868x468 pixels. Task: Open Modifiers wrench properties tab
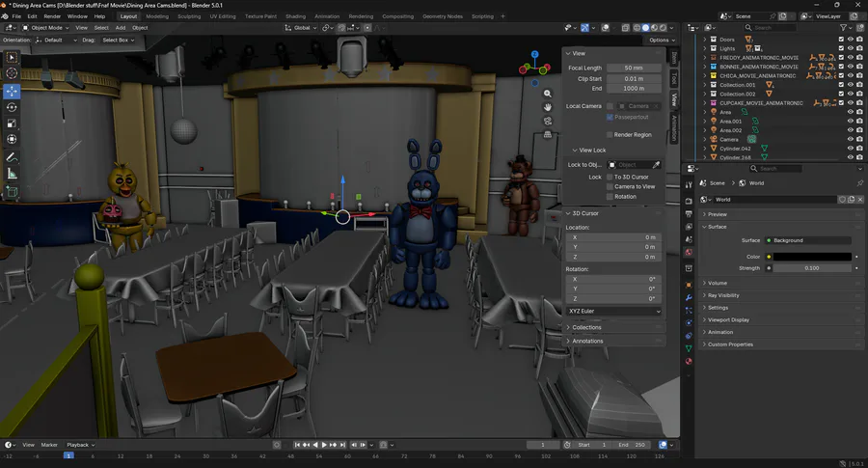pos(689,297)
